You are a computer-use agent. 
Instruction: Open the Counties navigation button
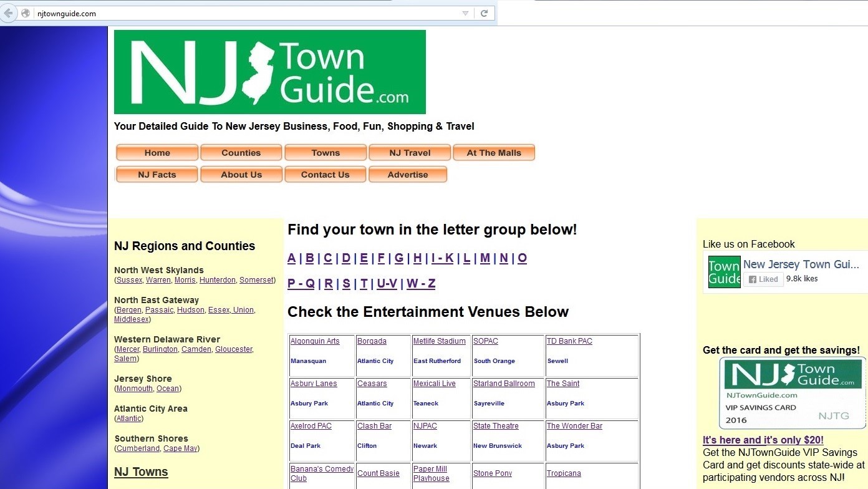241,153
